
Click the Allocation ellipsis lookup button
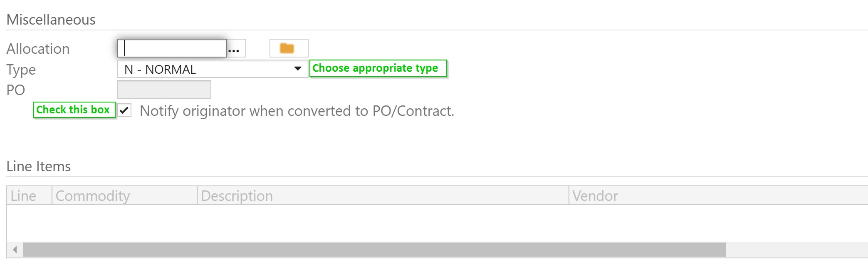tap(236, 48)
